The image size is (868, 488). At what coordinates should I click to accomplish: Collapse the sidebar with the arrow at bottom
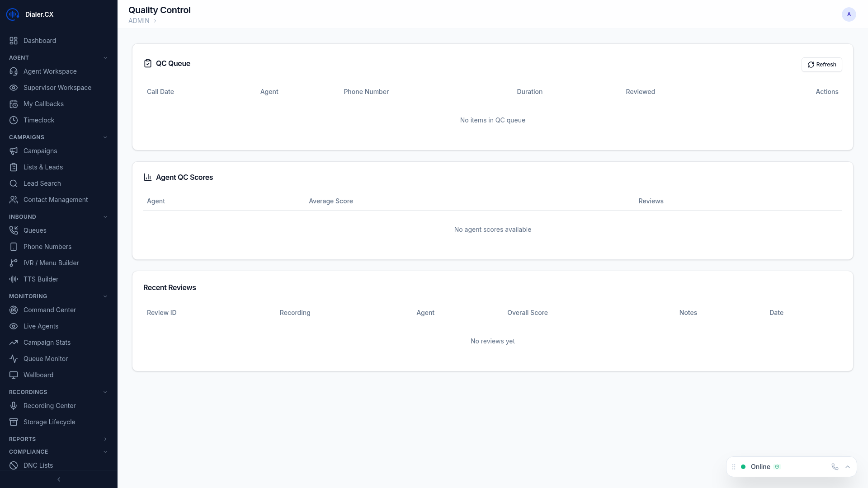pyautogui.click(x=59, y=479)
